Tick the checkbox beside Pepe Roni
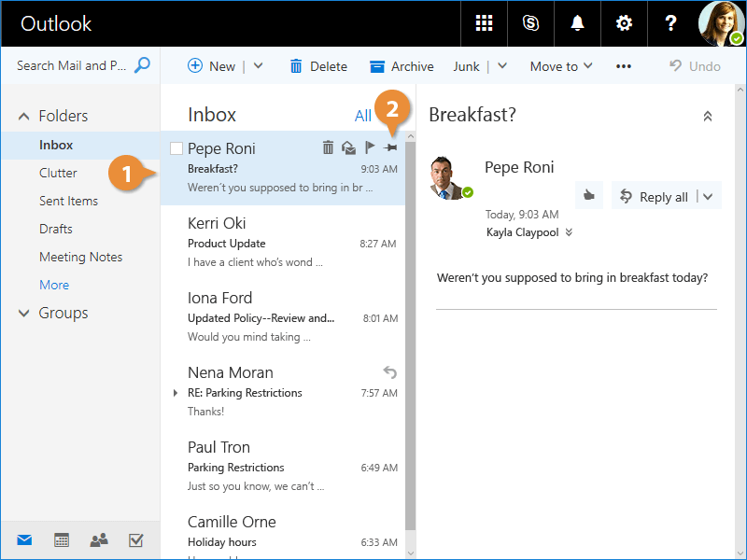This screenshot has width=747, height=560. [x=176, y=148]
